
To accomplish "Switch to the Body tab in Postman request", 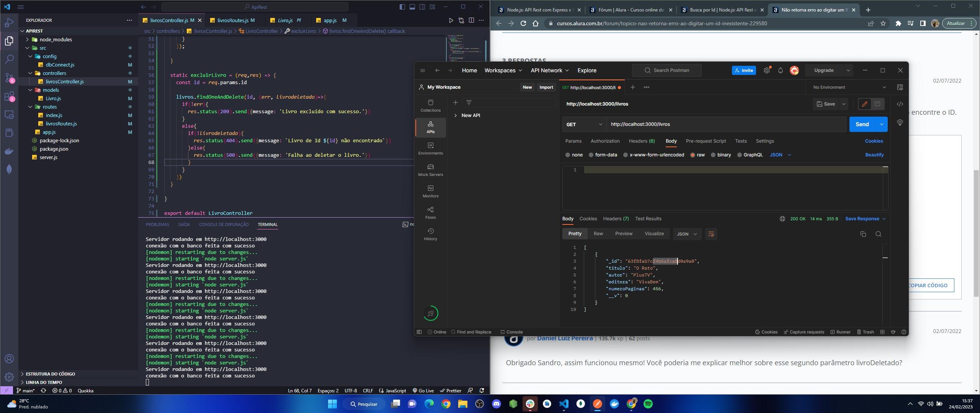I will 671,140.
